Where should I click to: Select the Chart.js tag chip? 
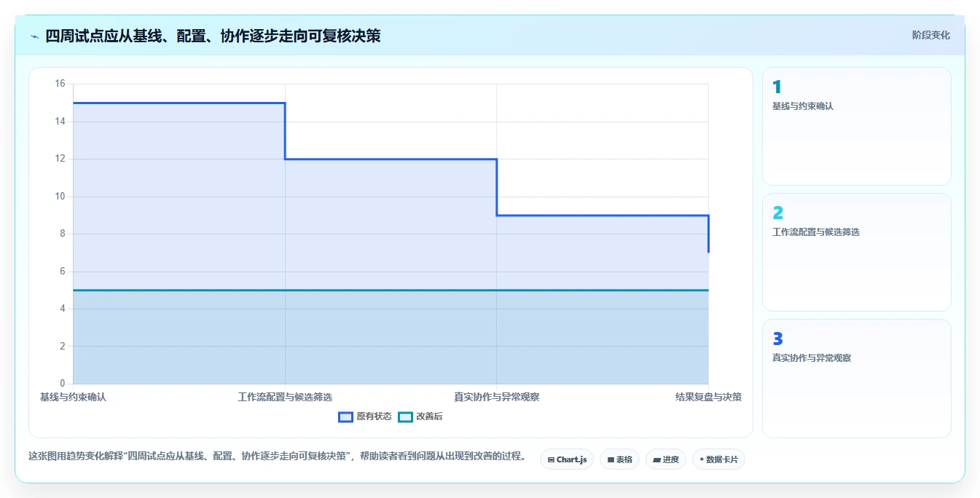pos(567,459)
